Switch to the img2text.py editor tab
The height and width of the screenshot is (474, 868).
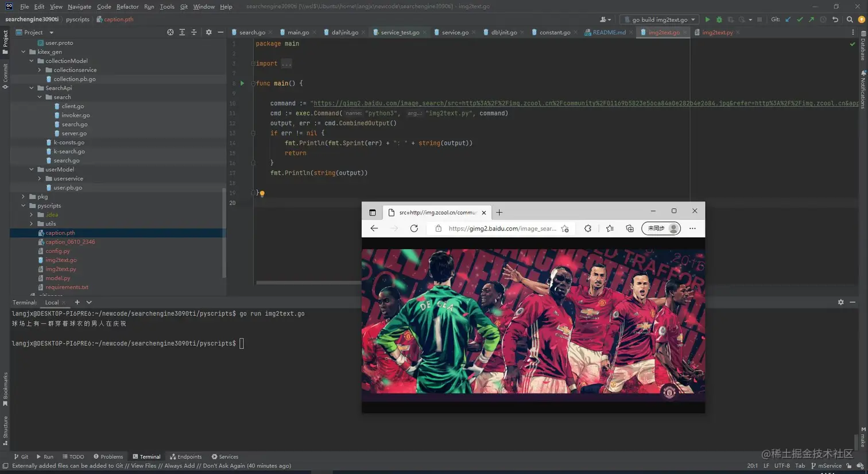tap(717, 32)
